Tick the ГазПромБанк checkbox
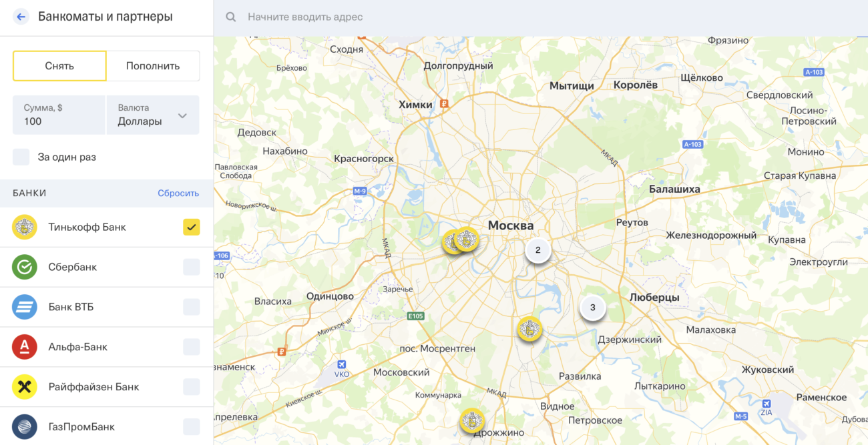The height and width of the screenshot is (445, 868). pos(192,427)
